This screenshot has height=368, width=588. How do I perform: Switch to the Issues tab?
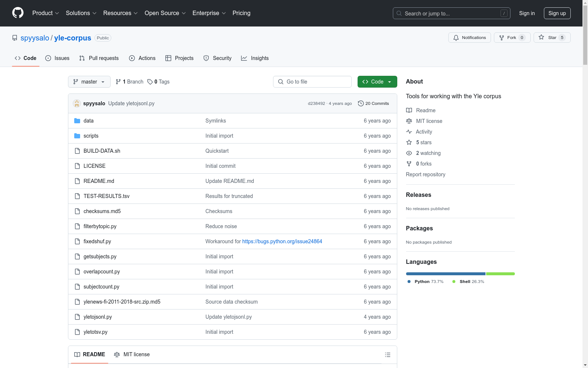pyautogui.click(x=57, y=58)
